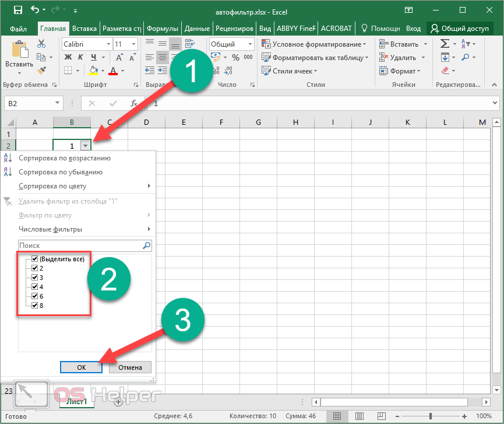
Task: Click the Cut scissors icon
Action: point(41,44)
